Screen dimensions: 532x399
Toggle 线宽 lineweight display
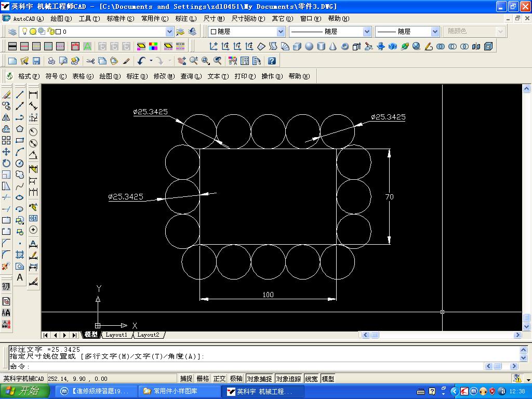coord(311,379)
